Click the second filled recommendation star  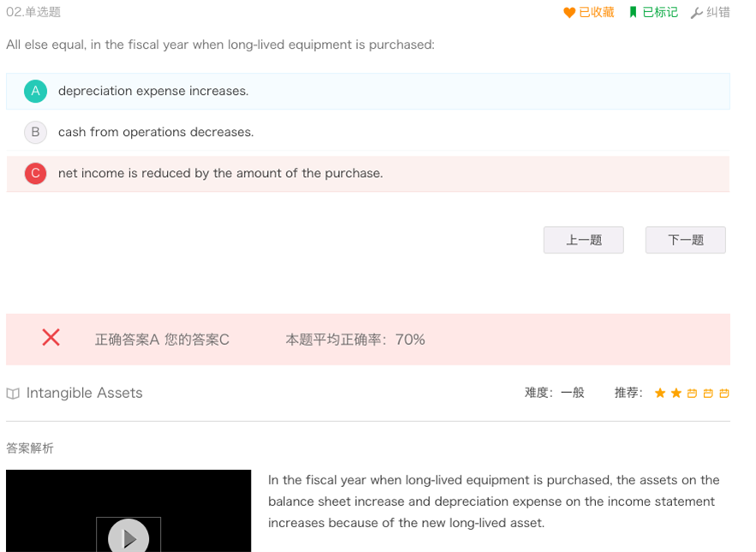click(x=676, y=394)
